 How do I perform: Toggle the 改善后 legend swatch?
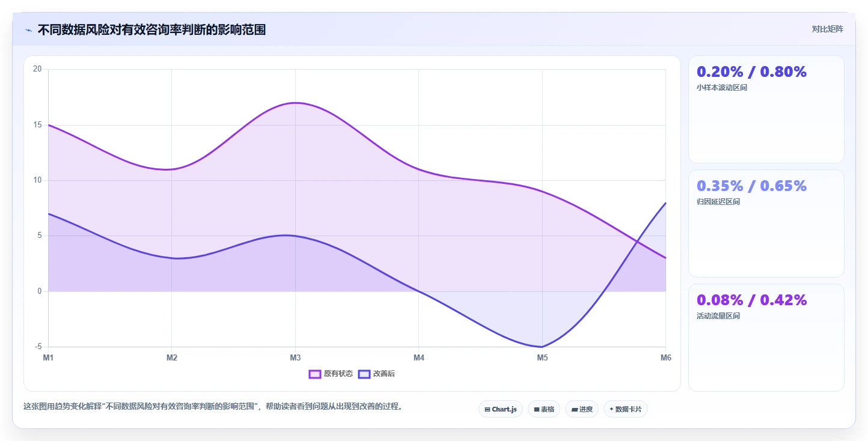coord(364,374)
